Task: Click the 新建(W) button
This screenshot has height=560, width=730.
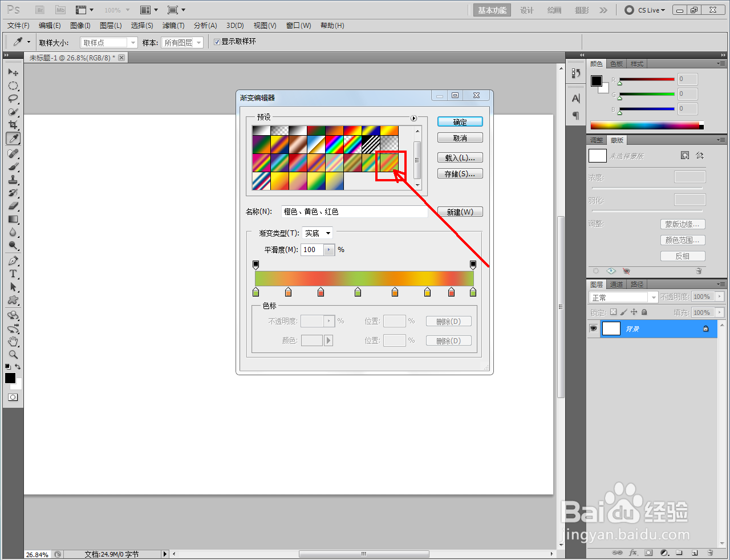Action: click(x=460, y=212)
